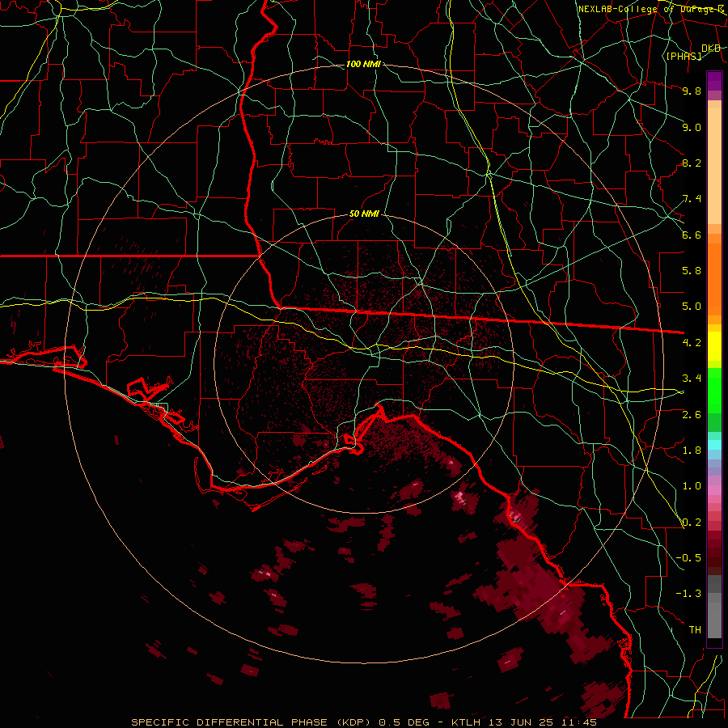Click the 1.8 scale value
Screen dimensions: 728x728
click(692, 451)
